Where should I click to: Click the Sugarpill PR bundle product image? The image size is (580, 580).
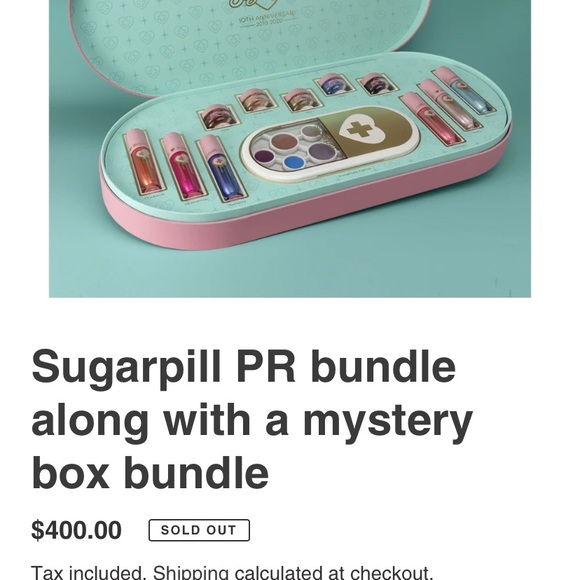[290, 148]
